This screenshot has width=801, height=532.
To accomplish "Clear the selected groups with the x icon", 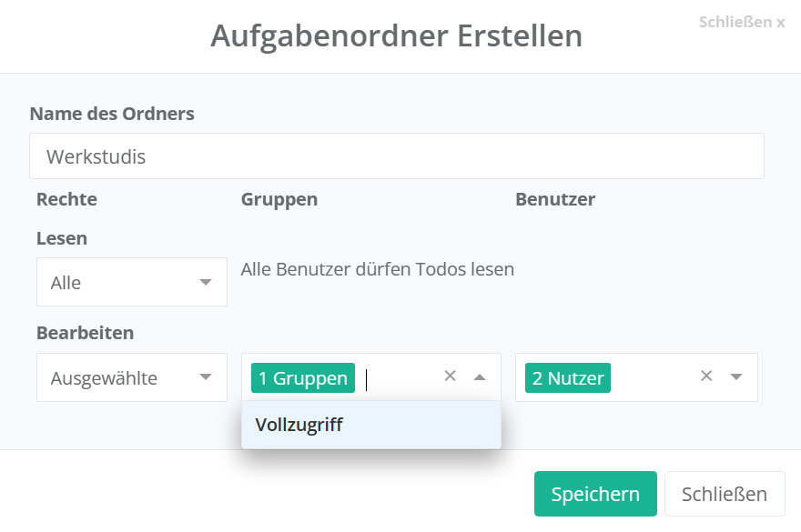I will [x=450, y=376].
